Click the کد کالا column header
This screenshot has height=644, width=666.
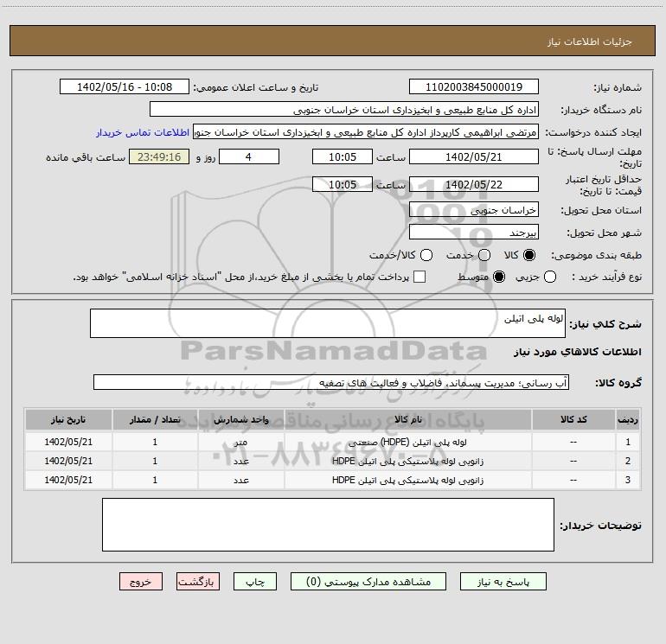[573, 420]
